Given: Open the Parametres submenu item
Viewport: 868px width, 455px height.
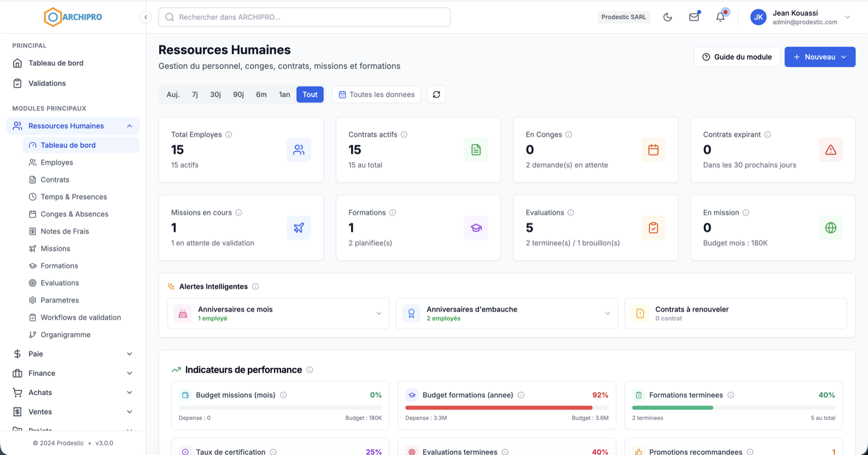Looking at the screenshot, I should pyautogui.click(x=81, y=300).
